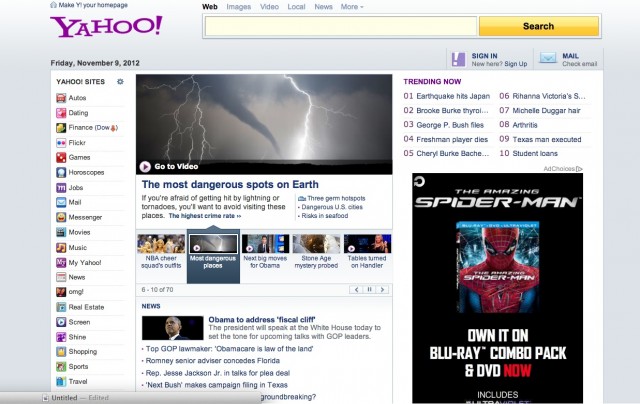Open the Three germ hotspots link
The width and height of the screenshot is (640, 404).
(336, 198)
